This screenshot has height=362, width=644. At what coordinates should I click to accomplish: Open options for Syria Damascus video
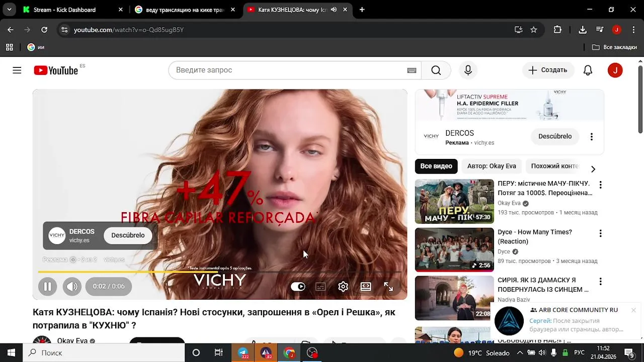coord(600,282)
